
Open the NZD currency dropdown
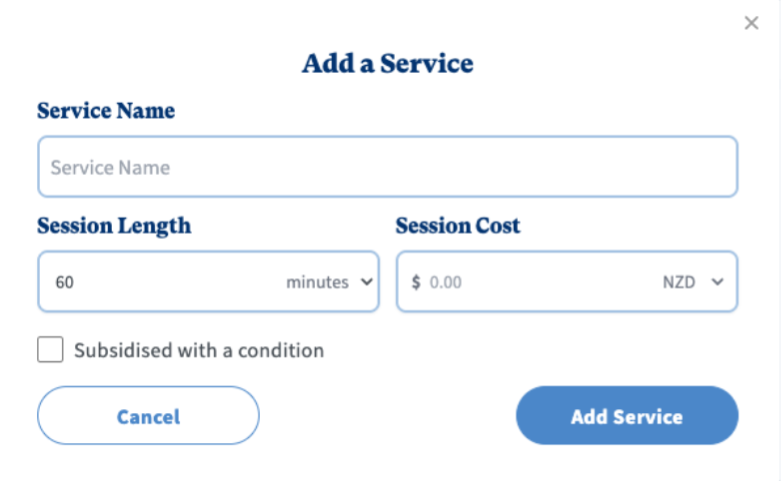point(693,282)
